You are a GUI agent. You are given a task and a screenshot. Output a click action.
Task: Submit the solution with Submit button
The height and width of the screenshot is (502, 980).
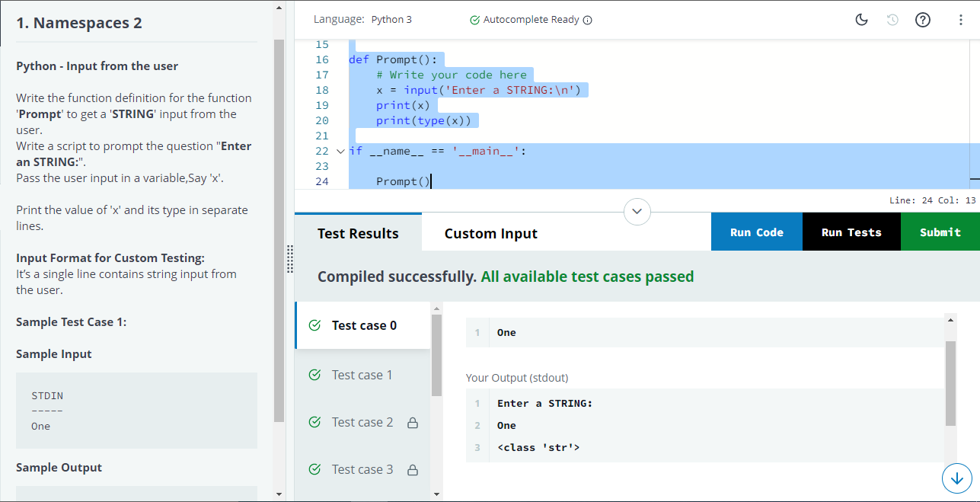pyautogui.click(x=940, y=232)
